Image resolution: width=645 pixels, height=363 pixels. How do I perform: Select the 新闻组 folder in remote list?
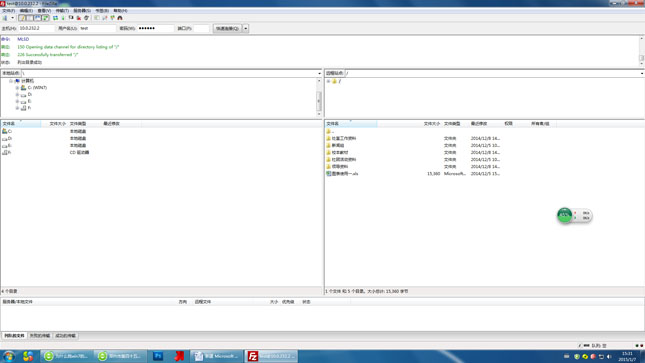[338, 146]
